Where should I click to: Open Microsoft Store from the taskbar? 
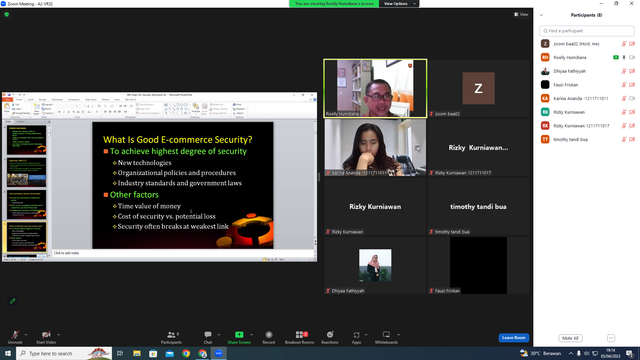(x=153, y=353)
